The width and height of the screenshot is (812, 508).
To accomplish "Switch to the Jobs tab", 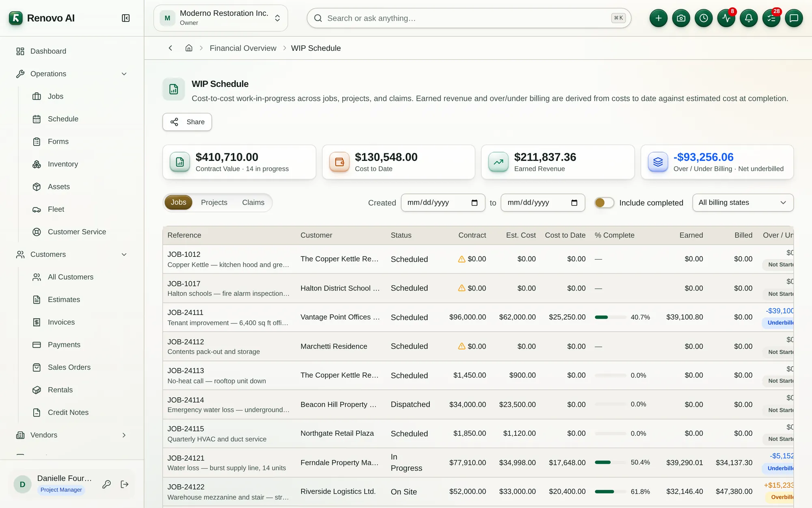I will (x=178, y=202).
